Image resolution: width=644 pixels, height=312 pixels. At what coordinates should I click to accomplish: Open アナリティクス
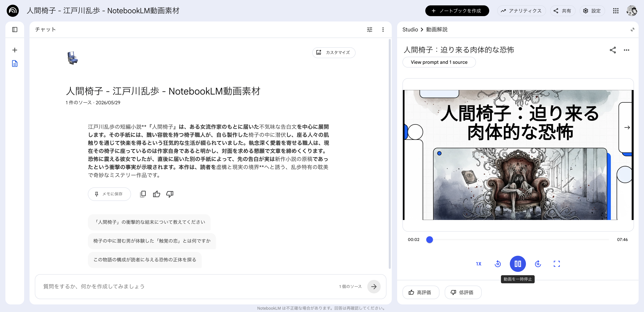[x=521, y=11]
